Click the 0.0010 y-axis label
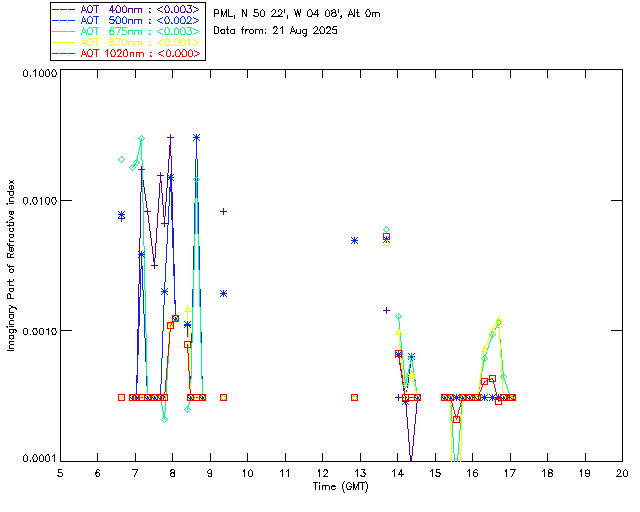This screenshot has height=512, width=640. point(39,331)
